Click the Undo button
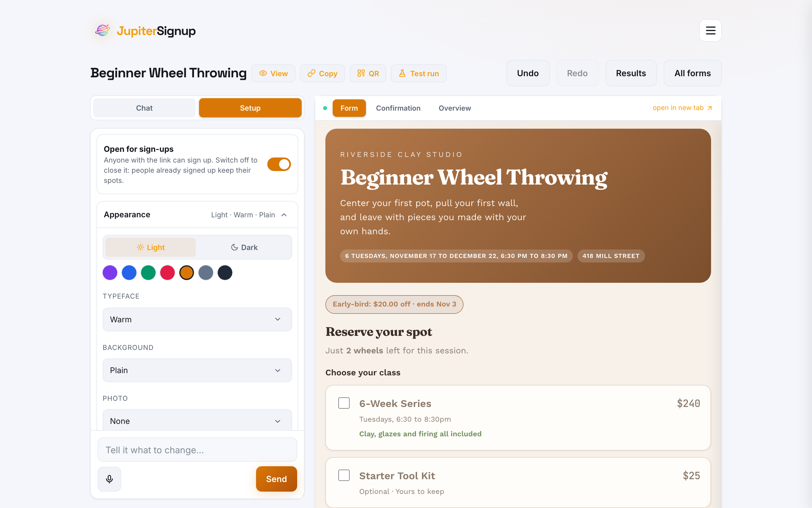This screenshot has width=812, height=508. (x=528, y=73)
